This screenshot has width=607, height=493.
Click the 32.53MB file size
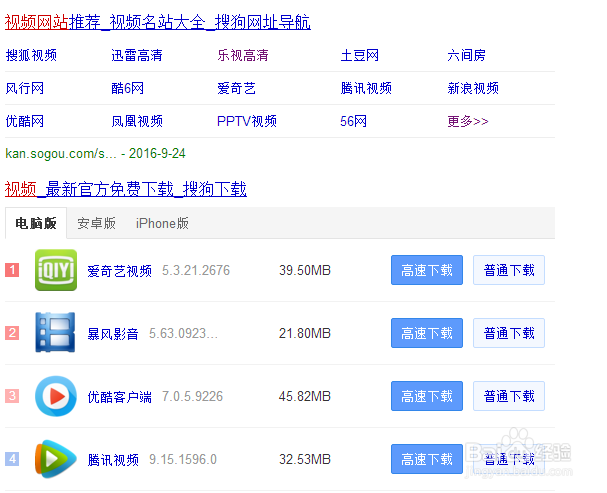coord(305,459)
